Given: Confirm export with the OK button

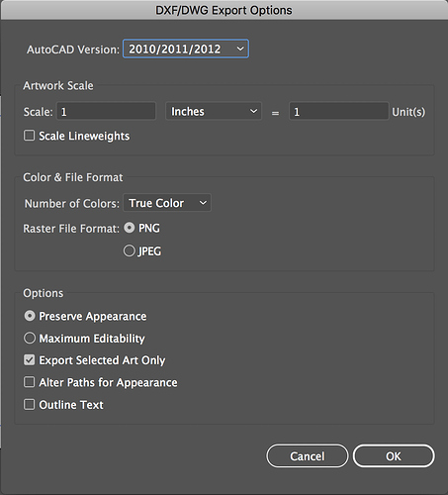Looking at the screenshot, I should (394, 456).
